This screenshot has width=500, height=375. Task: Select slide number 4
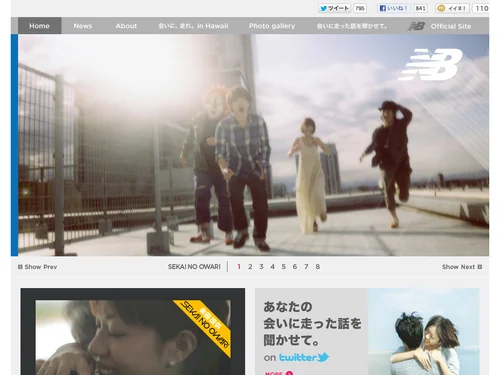(x=272, y=267)
